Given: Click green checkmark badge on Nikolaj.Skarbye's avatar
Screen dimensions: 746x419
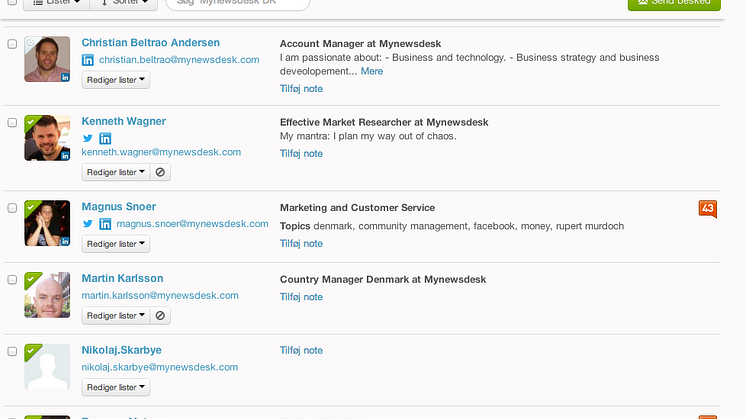Looking at the screenshot, I should point(31,351).
